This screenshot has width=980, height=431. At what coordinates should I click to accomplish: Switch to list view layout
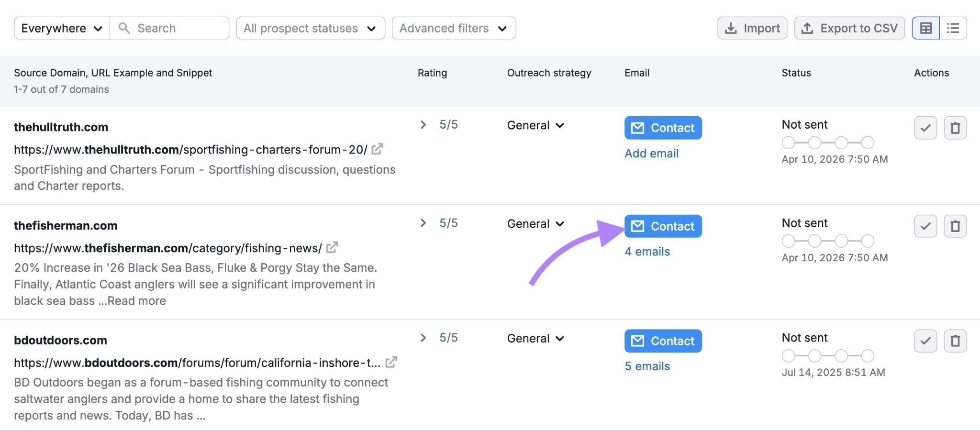[x=954, y=28]
